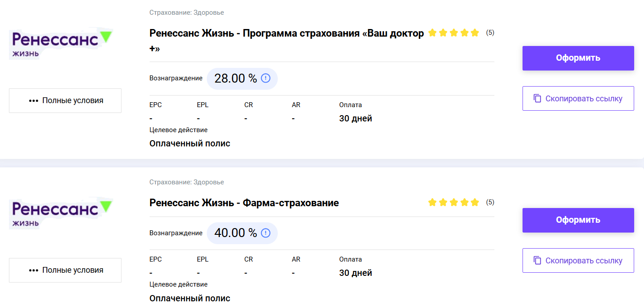Click Оформить button for Ваш доктор + program
Image resolution: width=644 pixels, height=308 pixels.
click(578, 58)
